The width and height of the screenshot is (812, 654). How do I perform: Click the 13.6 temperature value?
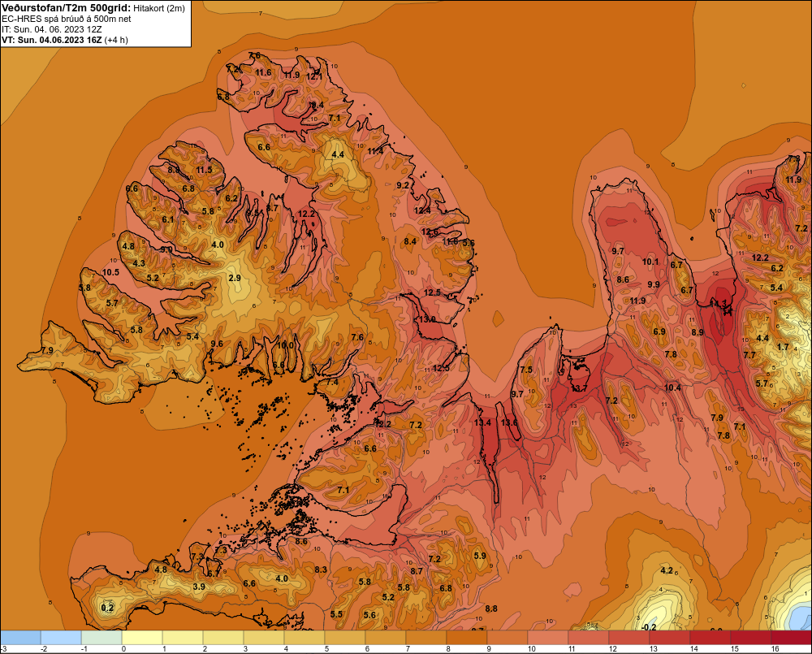pyautogui.click(x=509, y=422)
